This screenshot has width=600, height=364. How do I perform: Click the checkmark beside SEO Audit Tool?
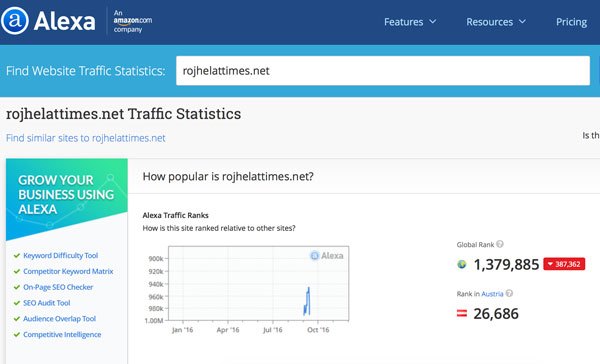coord(16,303)
